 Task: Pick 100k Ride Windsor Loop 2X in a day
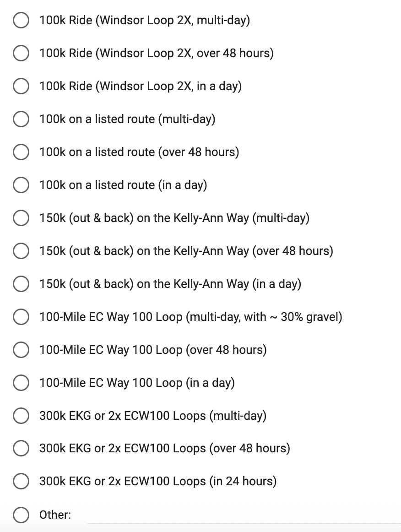click(21, 86)
